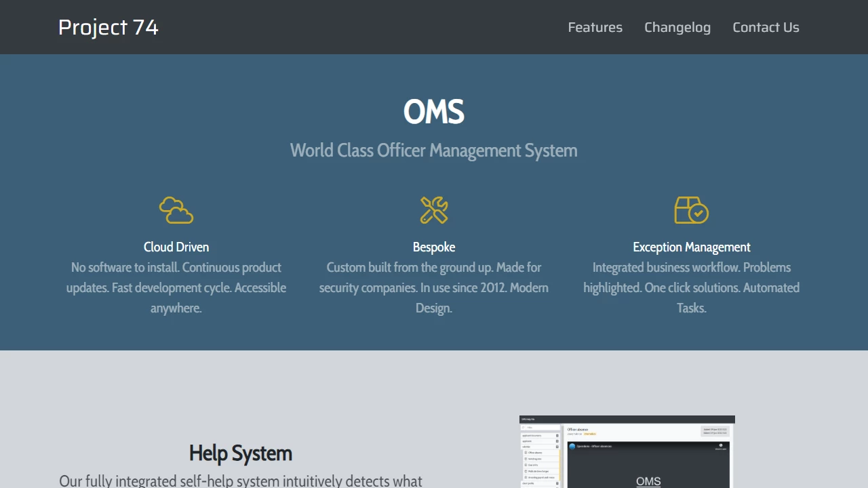Viewport: 868px width, 488px height.
Task: Click the World Class Officer Management System subtitle
Action: pos(434,150)
